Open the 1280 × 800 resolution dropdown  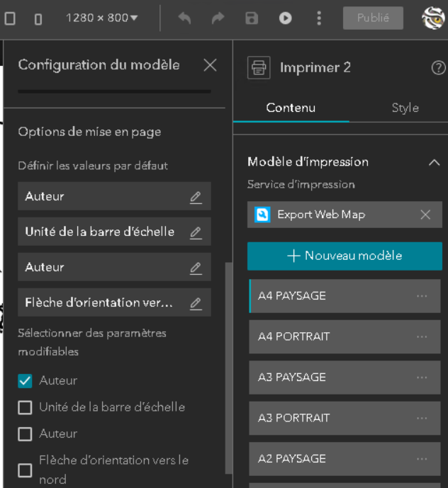[x=101, y=18]
